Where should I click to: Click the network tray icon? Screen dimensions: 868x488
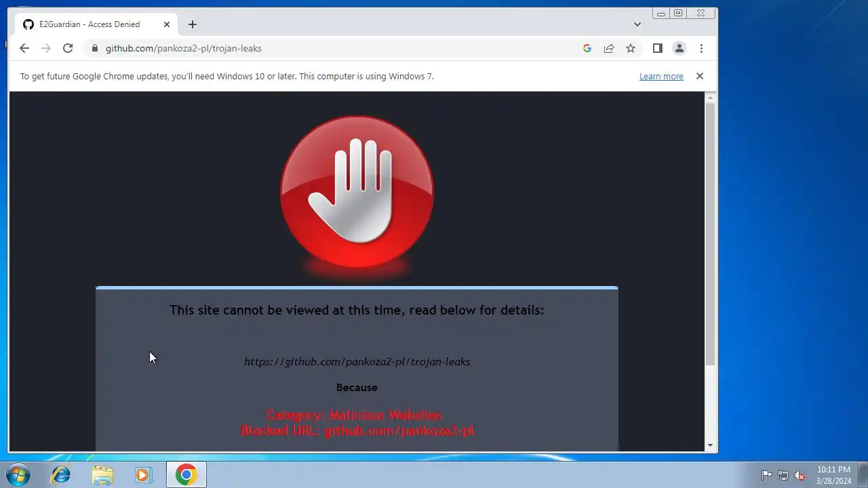tap(783, 475)
